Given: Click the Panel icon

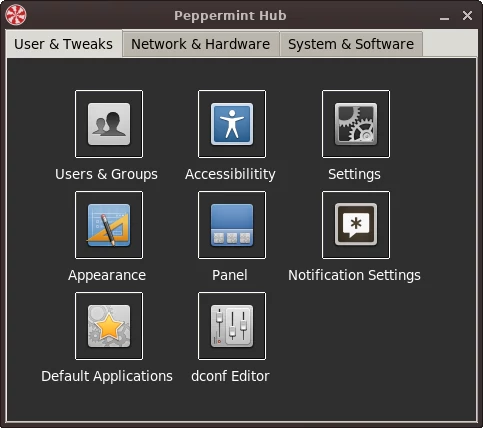Looking at the screenshot, I should click(232, 225).
